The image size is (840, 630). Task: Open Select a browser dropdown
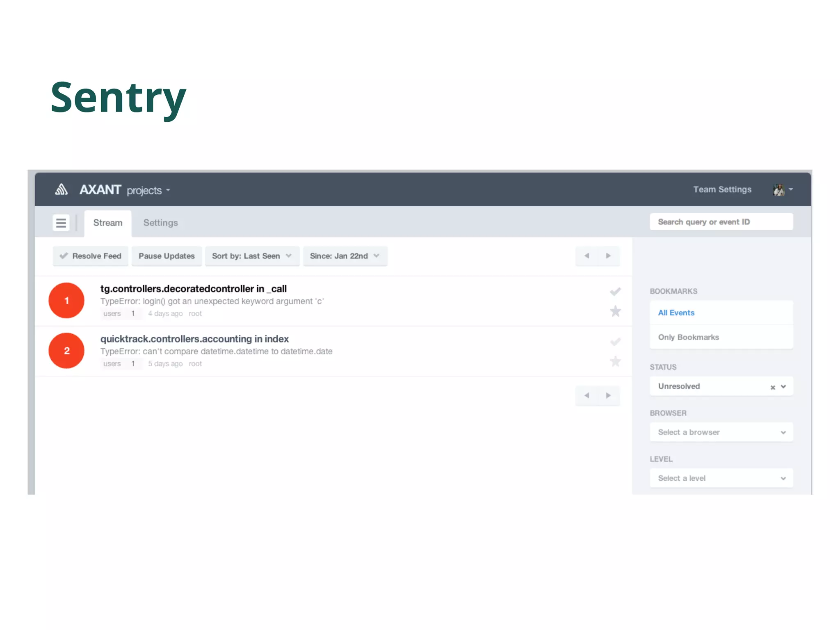[x=721, y=432]
